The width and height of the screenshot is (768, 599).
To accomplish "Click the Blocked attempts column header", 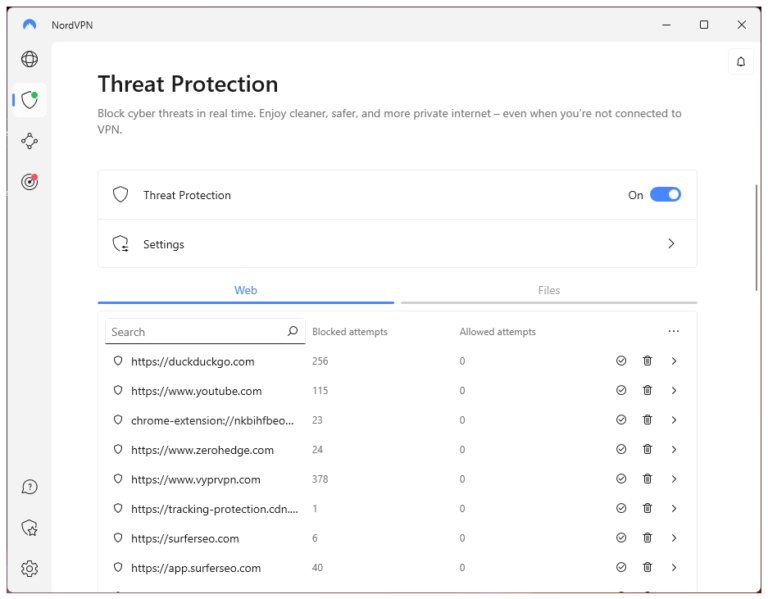I will click(x=350, y=332).
